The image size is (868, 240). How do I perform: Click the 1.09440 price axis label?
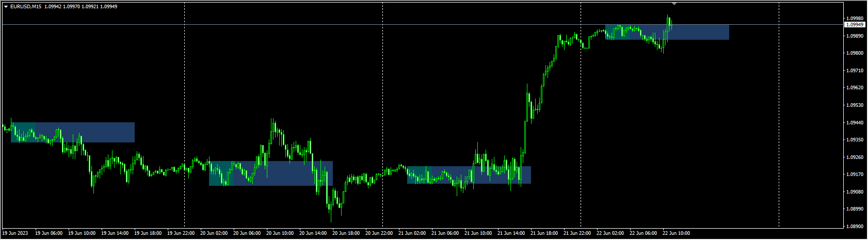tap(855, 123)
